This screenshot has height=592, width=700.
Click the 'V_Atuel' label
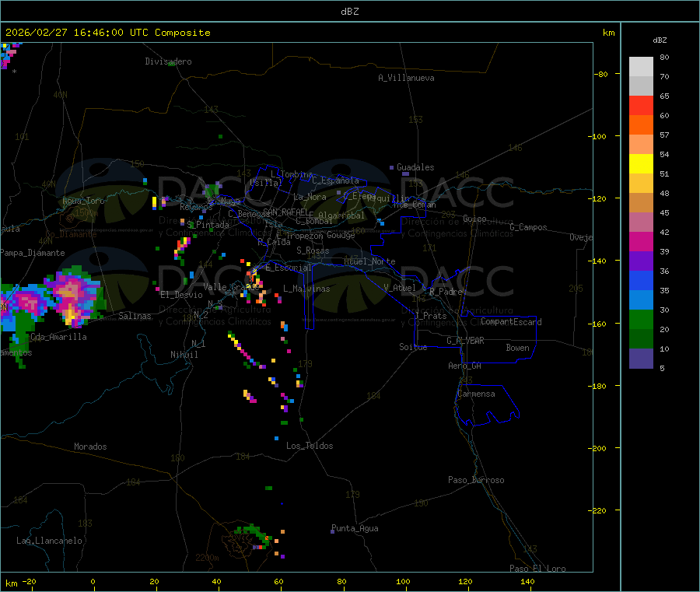[400, 288]
